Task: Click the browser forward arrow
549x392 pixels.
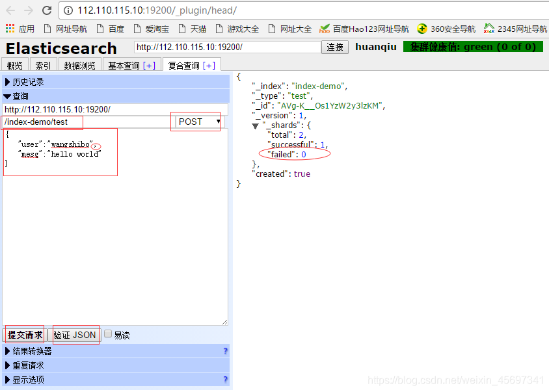Action: 29,10
